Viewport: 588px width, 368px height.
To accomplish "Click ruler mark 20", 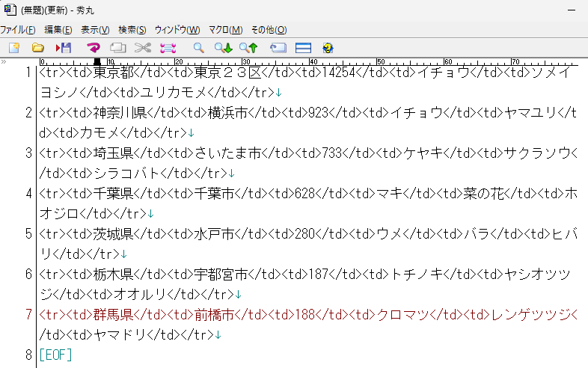I will pyautogui.click(x=179, y=61).
